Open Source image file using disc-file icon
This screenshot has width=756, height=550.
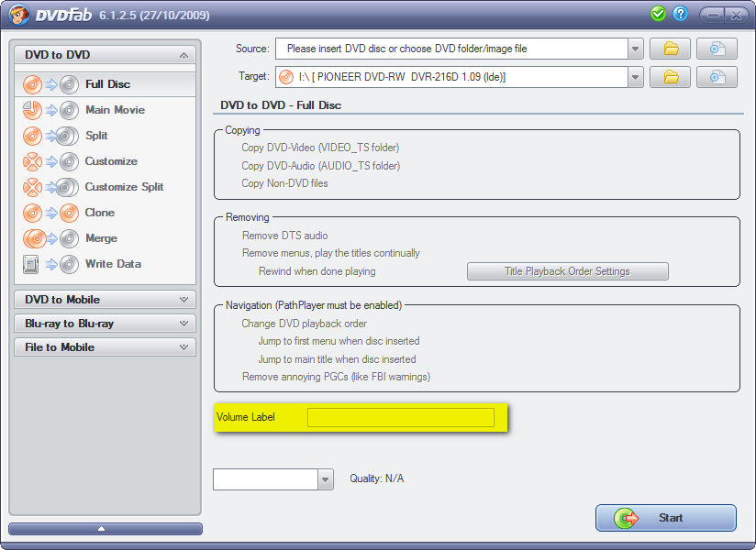click(717, 49)
